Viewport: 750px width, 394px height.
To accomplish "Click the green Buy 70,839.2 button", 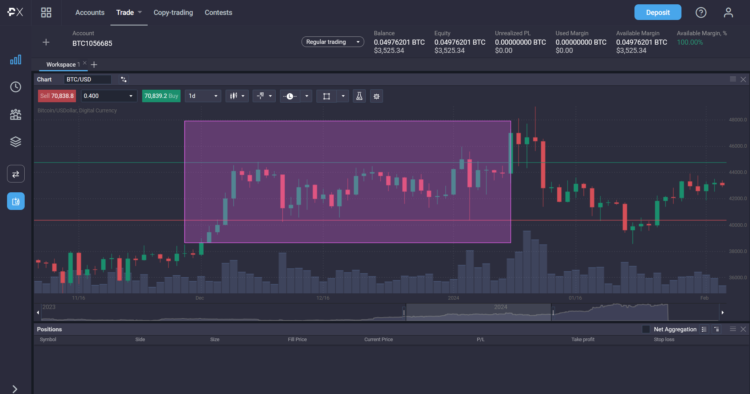I will point(161,96).
